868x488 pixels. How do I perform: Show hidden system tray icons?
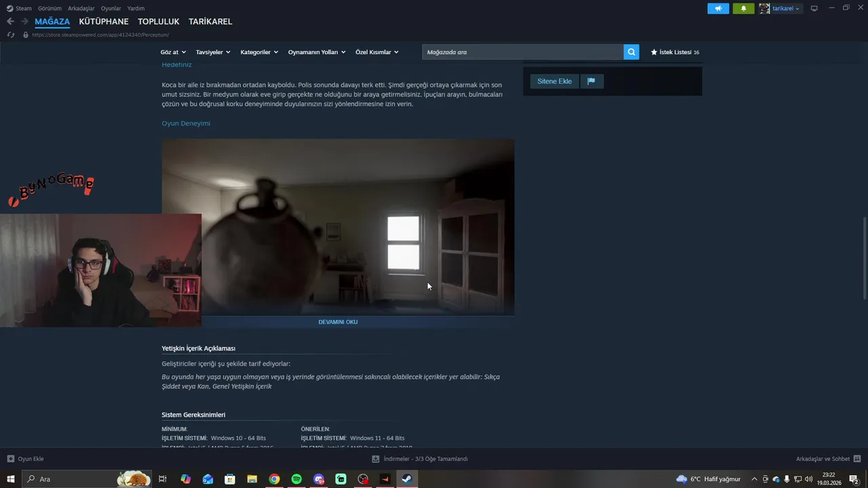coord(754,479)
